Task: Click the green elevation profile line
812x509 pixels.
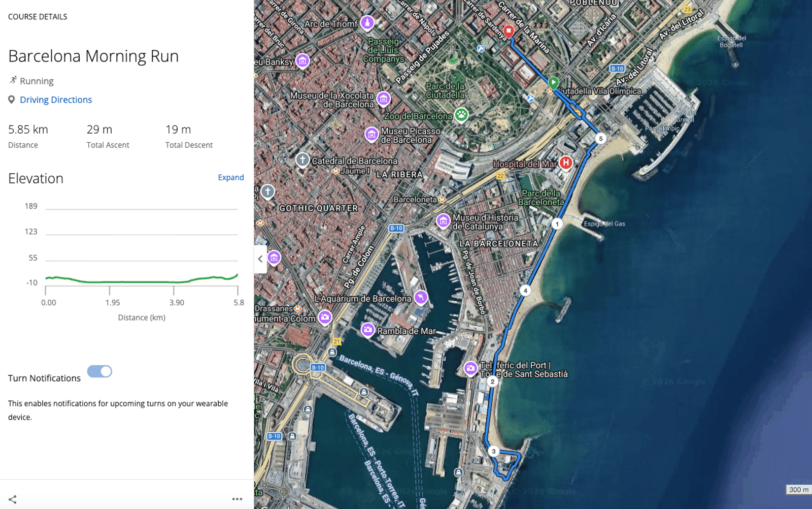Action: point(142,281)
